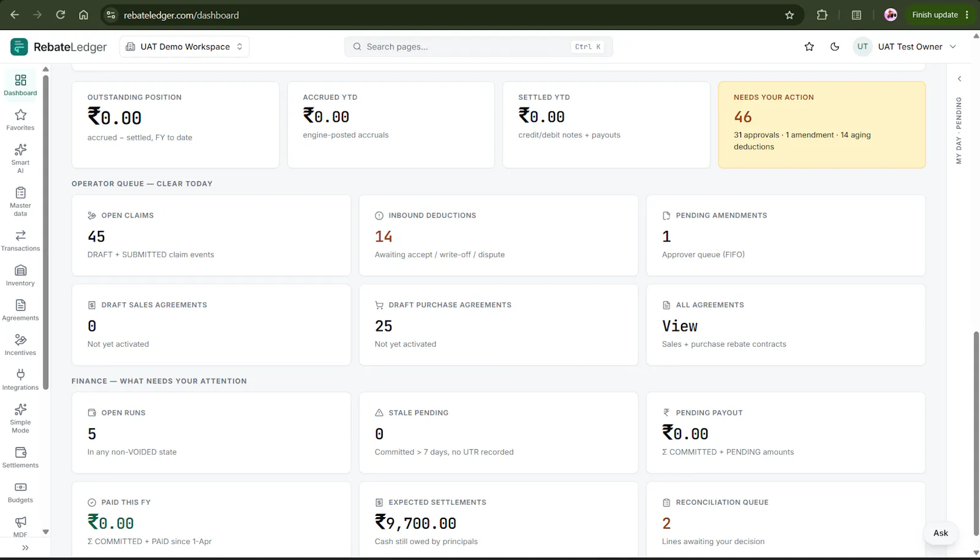
Task: Open Incentives sidebar item
Action: coord(20,344)
